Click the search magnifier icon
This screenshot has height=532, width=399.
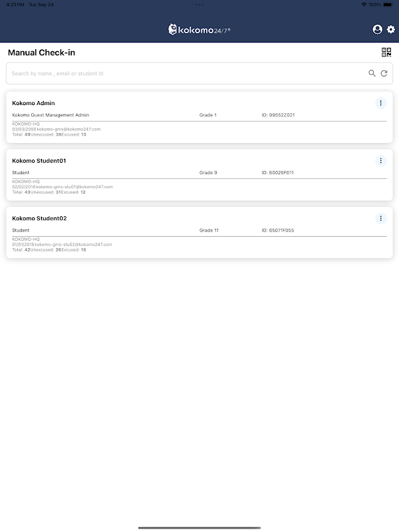[x=372, y=73]
